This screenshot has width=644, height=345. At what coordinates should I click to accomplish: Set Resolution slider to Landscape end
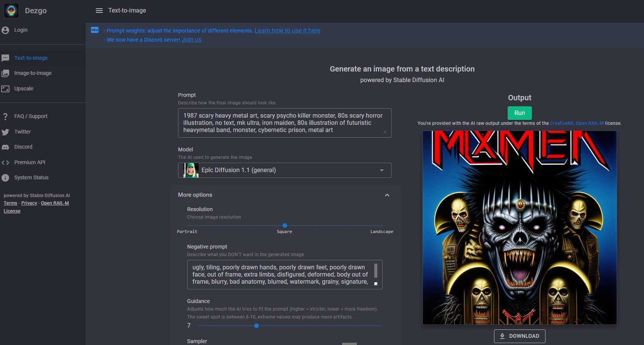tap(382, 225)
